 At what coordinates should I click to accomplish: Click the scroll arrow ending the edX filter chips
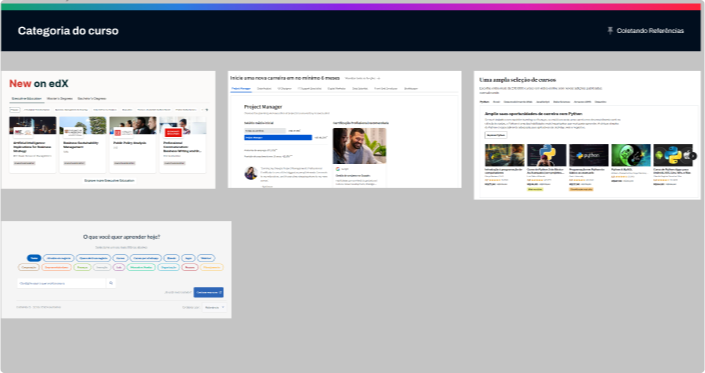(206, 110)
